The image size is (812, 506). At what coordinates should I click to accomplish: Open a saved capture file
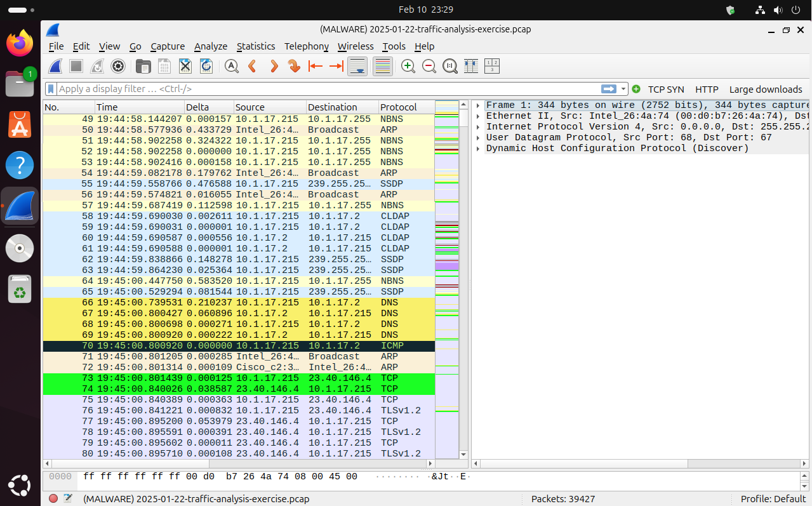coord(143,66)
